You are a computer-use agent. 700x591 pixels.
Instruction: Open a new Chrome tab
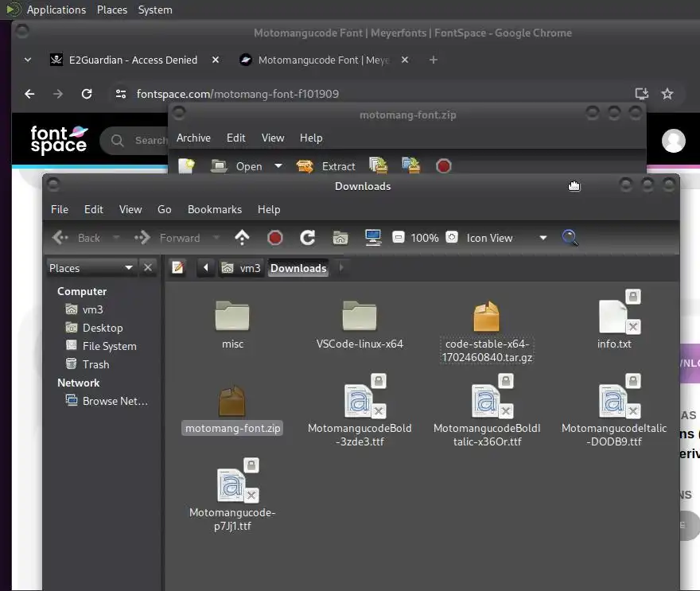(x=433, y=60)
